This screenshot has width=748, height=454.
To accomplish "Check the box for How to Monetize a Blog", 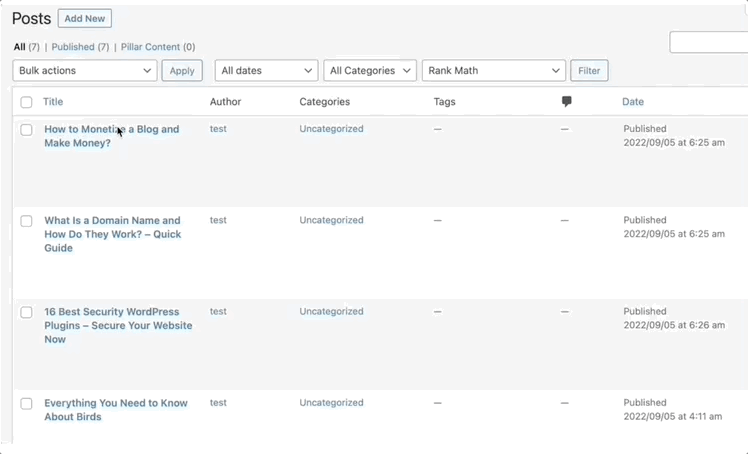I will [26, 130].
